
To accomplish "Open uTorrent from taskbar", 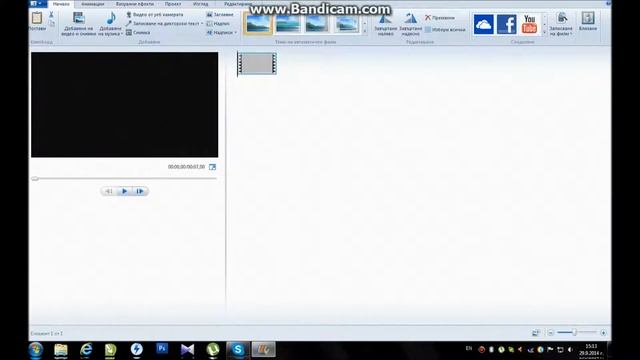I will [x=213, y=350].
